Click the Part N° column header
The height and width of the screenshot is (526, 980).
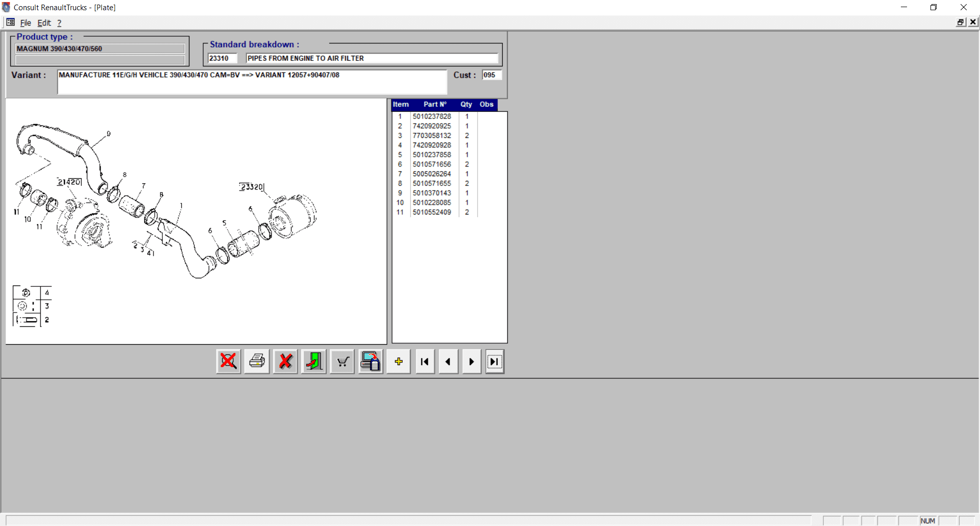click(x=435, y=104)
